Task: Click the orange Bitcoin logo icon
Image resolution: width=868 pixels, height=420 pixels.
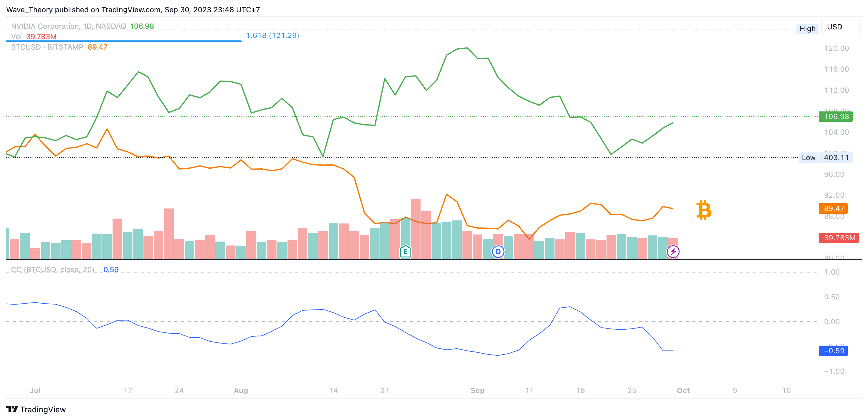Action: [x=703, y=210]
